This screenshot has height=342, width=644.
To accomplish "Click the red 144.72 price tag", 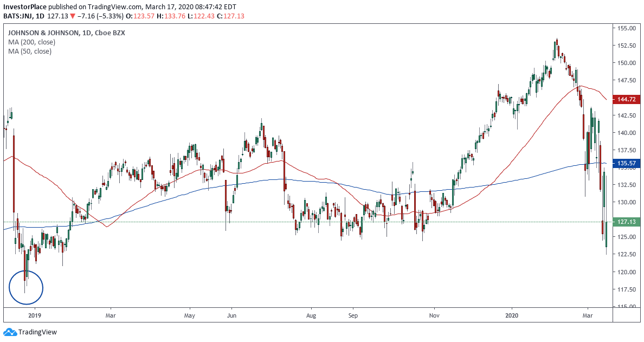I will click(626, 99).
